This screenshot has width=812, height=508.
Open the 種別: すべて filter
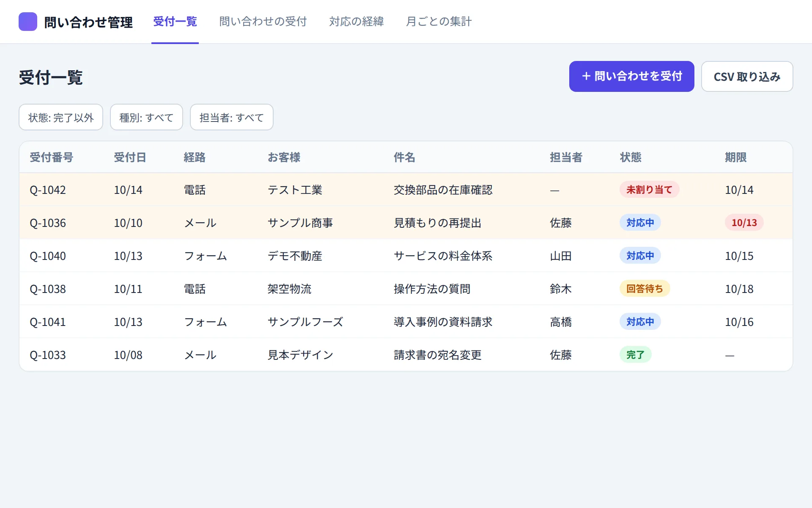coord(146,117)
